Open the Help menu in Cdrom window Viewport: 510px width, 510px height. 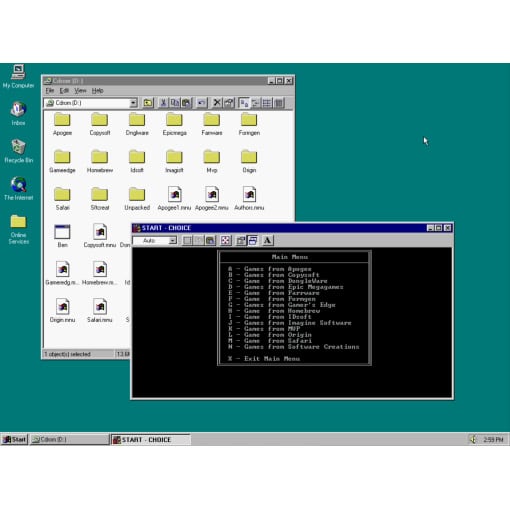(x=97, y=91)
